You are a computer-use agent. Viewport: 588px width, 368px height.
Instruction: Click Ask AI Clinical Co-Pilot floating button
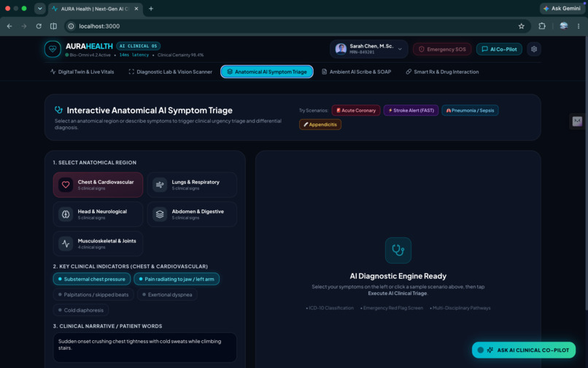point(524,350)
